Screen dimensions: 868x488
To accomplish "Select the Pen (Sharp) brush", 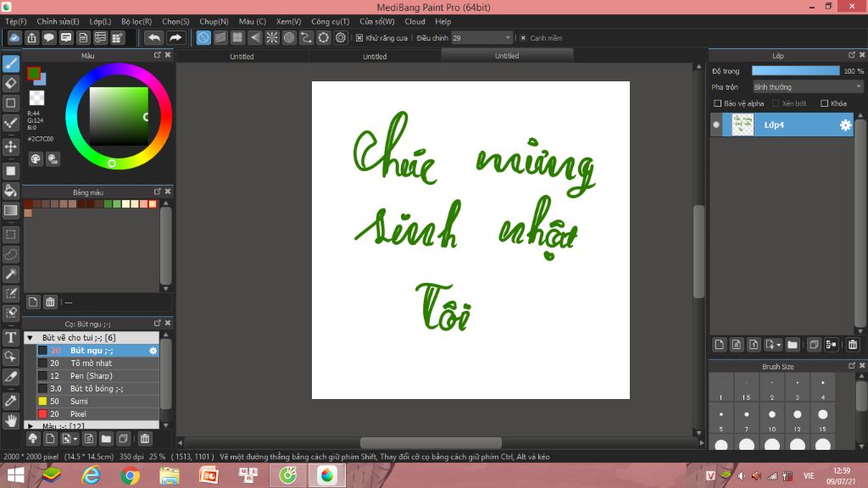I will 98,375.
